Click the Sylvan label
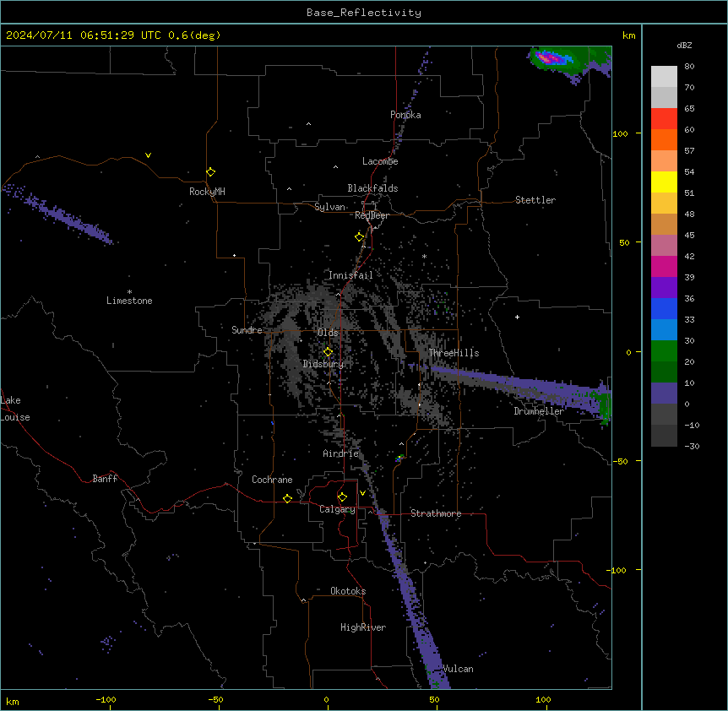Image resolution: width=728 pixels, height=711 pixels. (x=329, y=207)
